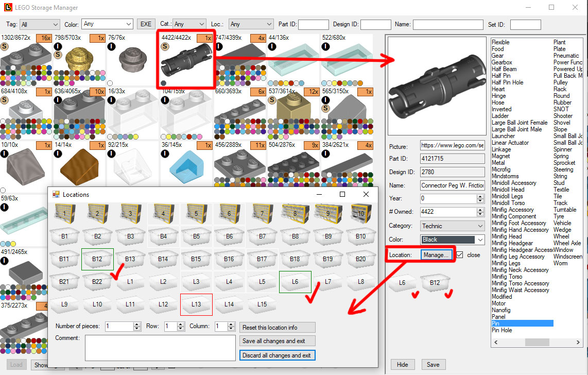The width and height of the screenshot is (588, 375).
Task: Click Save all changes and exit
Action: pos(278,341)
